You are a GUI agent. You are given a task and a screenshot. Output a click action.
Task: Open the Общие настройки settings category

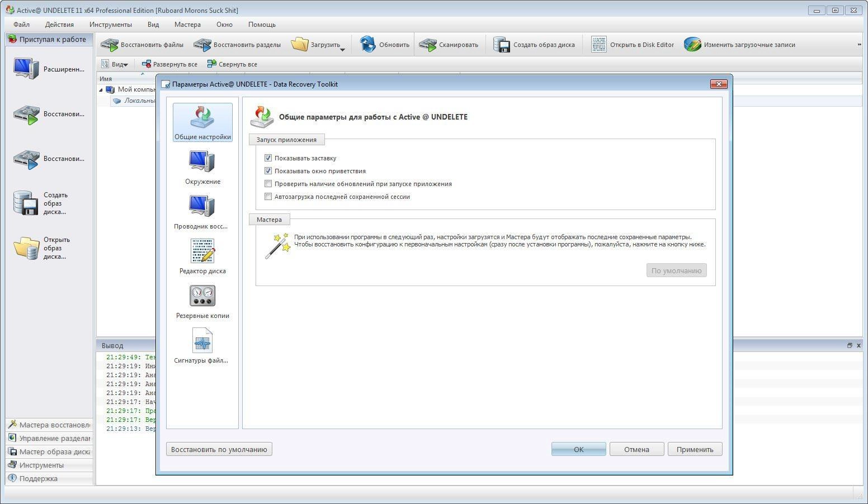click(x=202, y=122)
